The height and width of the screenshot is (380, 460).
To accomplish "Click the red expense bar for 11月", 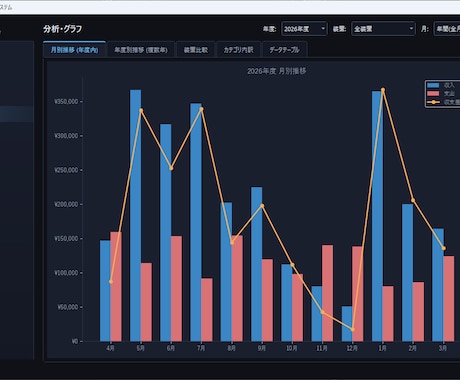I will (327, 293).
